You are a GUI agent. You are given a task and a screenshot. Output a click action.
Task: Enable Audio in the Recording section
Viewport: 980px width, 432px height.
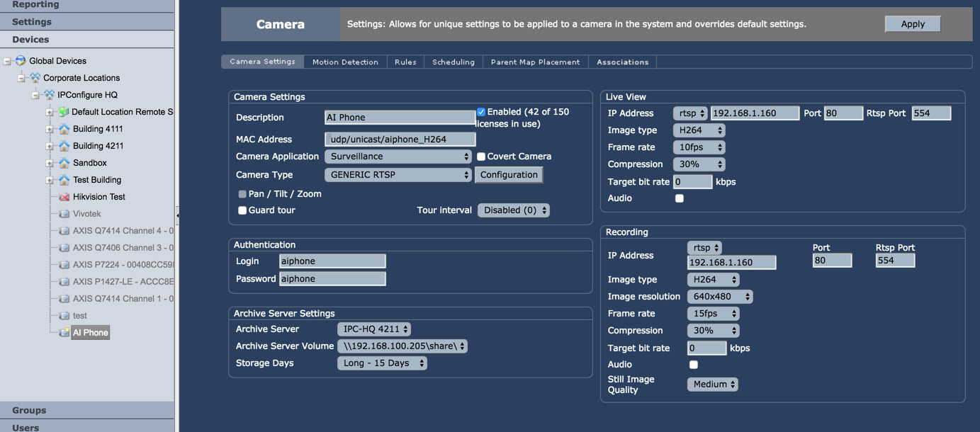(x=694, y=365)
